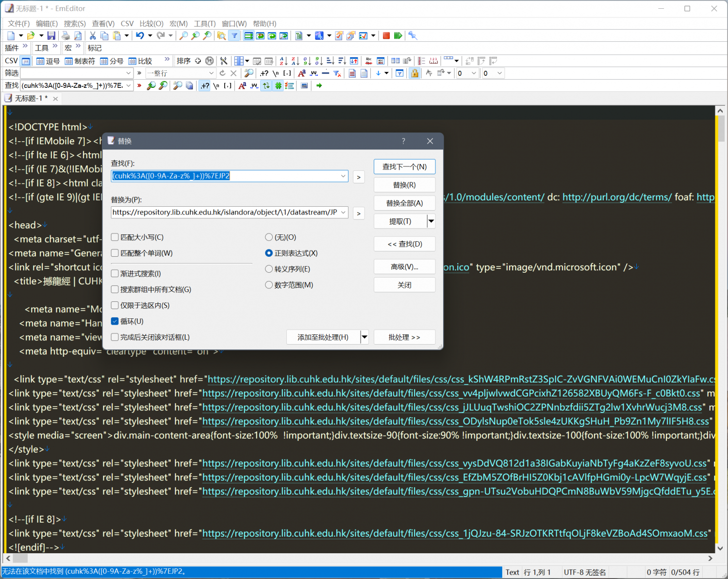Enable Match Case checkbox
Viewport: 728px width, 579px height.
click(x=115, y=237)
